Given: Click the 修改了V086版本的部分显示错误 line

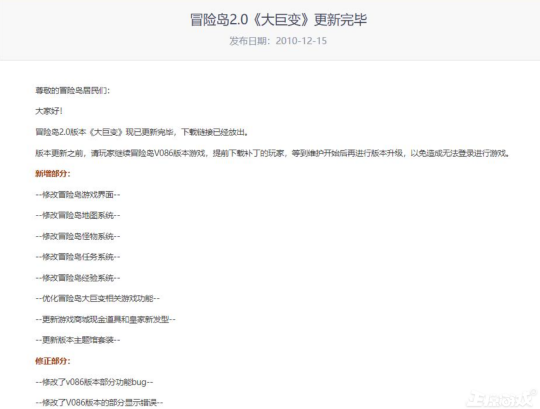Looking at the screenshot, I should click(99, 402).
